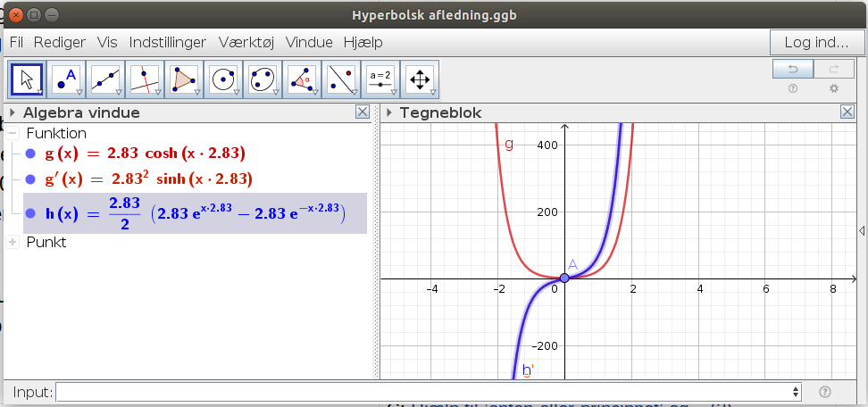The height and width of the screenshot is (407, 868).
Task: Open Point tool dropdown triangle
Action: [x=79, y=92]
